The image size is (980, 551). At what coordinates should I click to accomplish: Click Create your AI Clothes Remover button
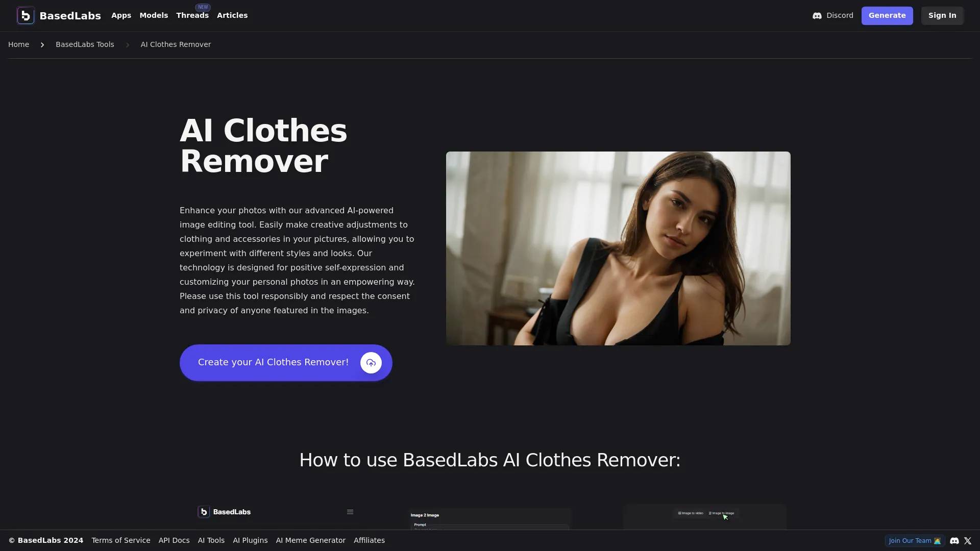pyautogui.click(x=286, y=363)
